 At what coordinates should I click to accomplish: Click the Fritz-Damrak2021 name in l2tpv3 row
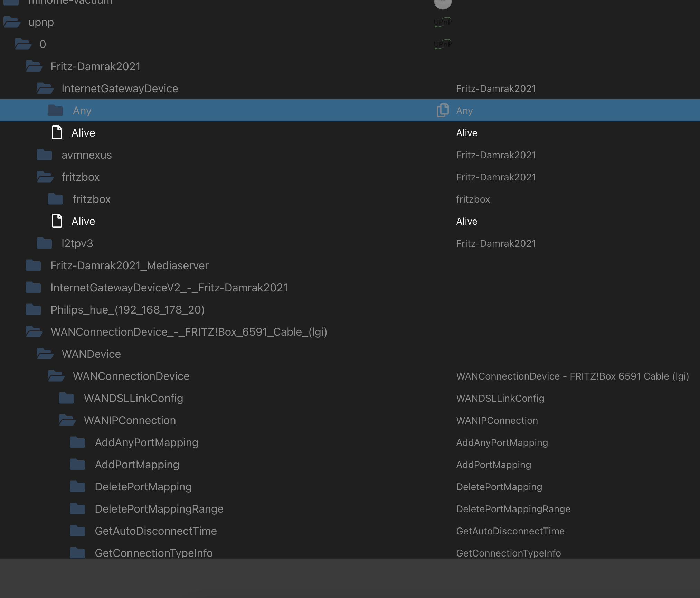(x=496, y=243)
